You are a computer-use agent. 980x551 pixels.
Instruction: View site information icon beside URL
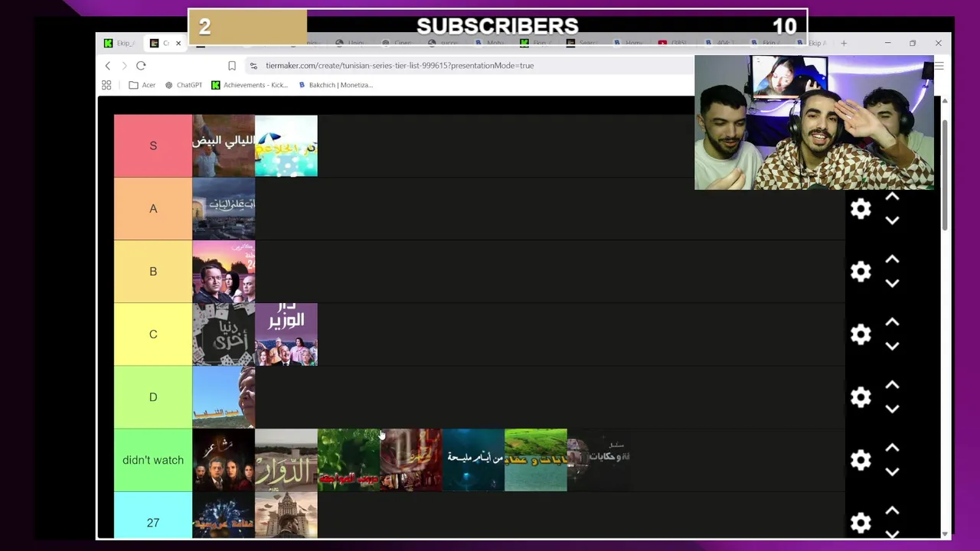tap(253, 66)
